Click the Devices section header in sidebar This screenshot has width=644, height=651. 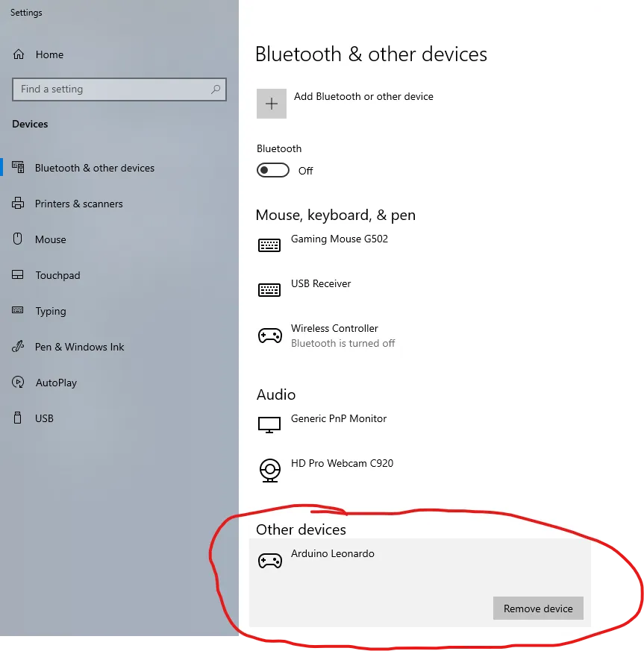pos(30,124)
